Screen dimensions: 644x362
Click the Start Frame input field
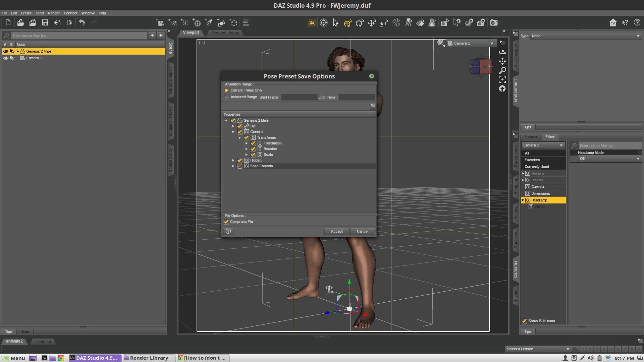coord(299,98)
